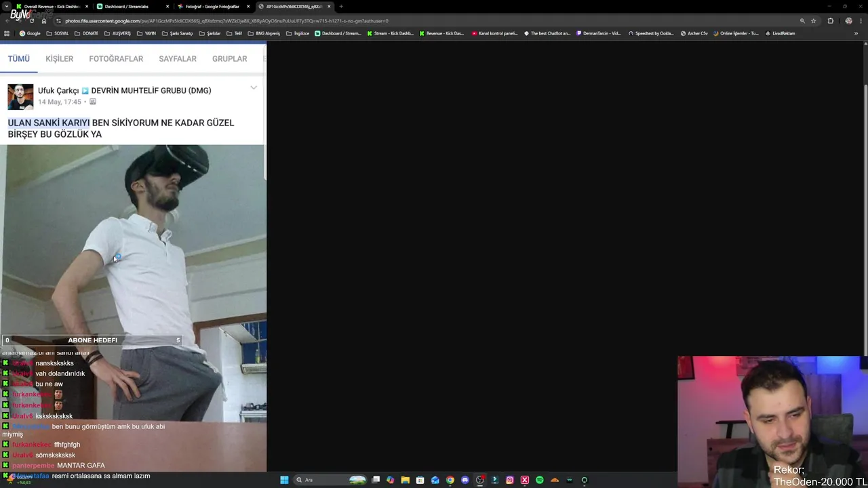The image size is (868, 488).
Task: Select the SAYFALAR filter tab
Action: tap(178, 59)
